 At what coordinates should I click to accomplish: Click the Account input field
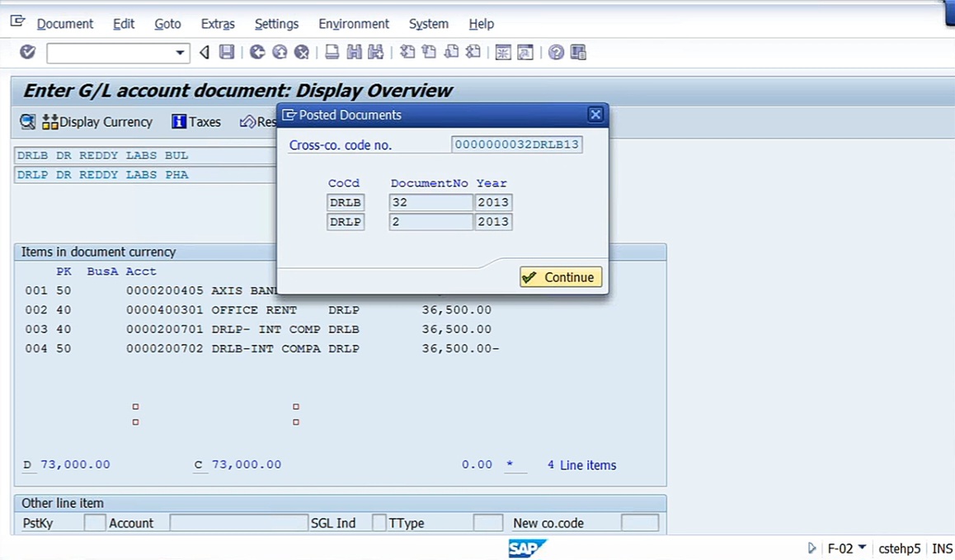pyautogui.click(x=239, y=523)
